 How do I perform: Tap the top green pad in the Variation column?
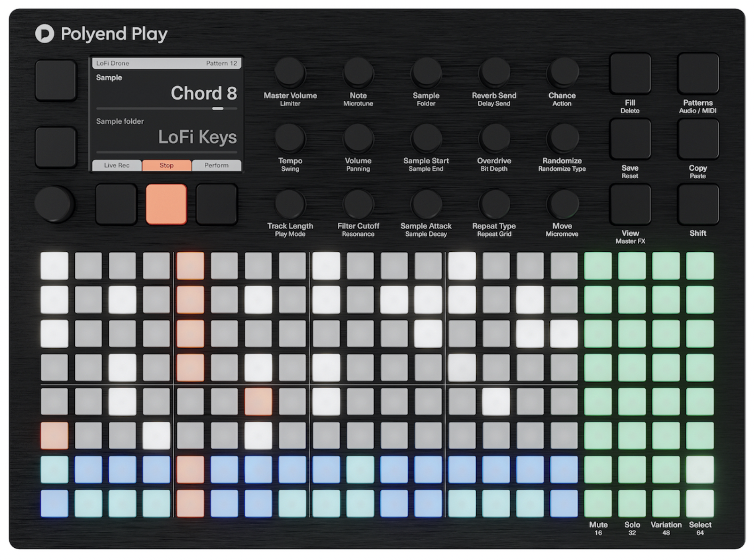666,266
